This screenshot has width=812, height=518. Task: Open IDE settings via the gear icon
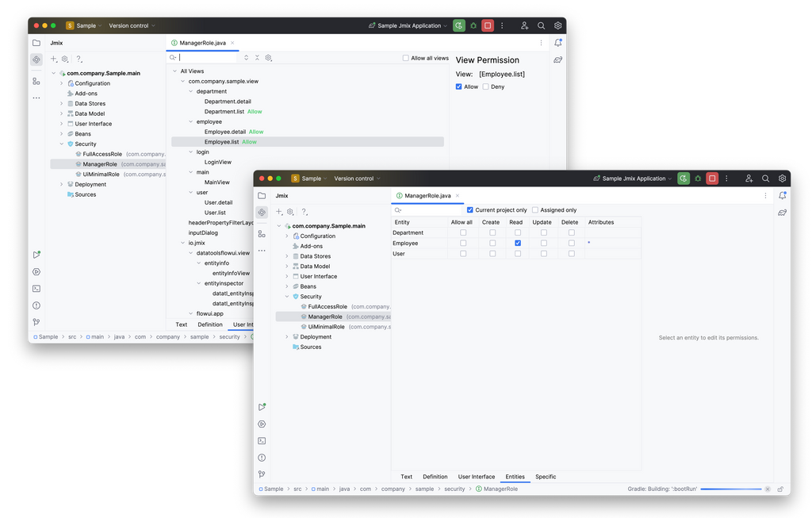tap(783, 178)
